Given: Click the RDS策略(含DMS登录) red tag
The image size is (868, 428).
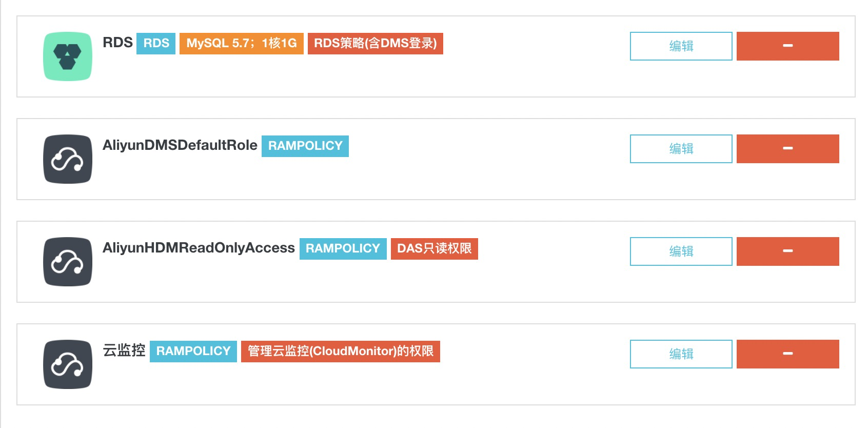Looking at the screenshot, I should coord(375,43).
